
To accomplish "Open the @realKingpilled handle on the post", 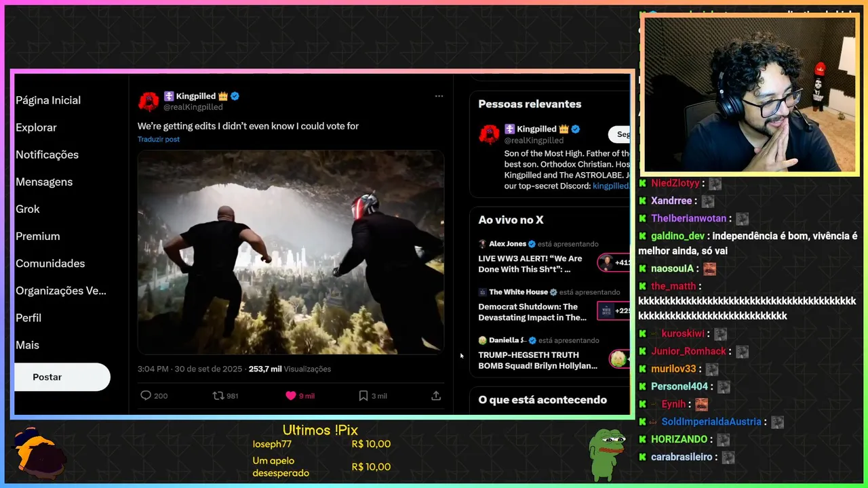I will 193,107.
